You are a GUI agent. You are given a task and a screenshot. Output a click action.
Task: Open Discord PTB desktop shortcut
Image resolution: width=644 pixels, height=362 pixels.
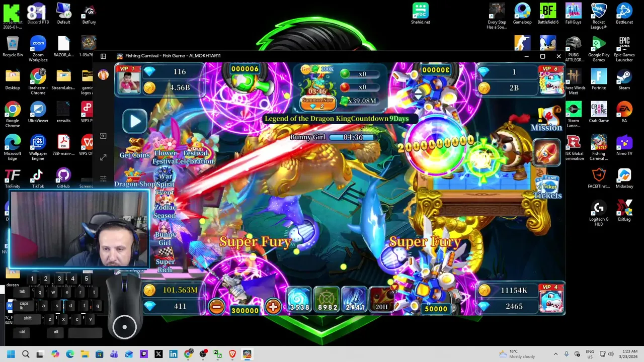coord(38,14)
